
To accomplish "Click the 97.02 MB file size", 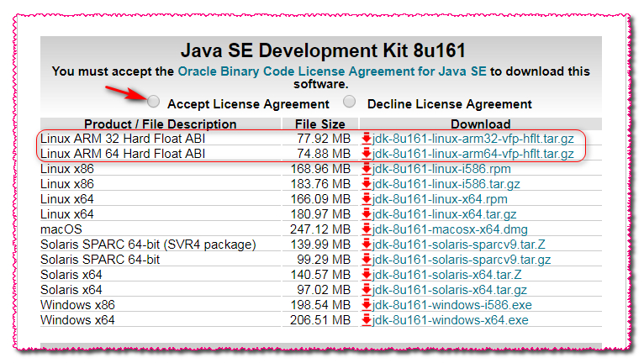I will pyautogui.click(x=324, y=291).
